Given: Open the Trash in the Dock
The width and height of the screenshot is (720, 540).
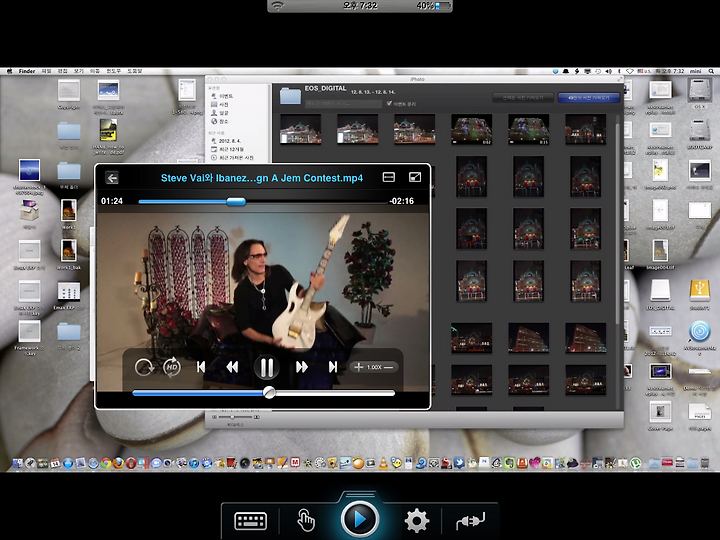Looking at the screenshot, I should [x=704, y=463].
